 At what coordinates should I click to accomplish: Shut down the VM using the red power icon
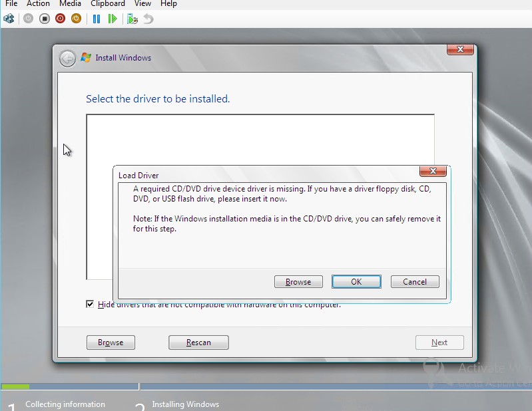[x=60, y=19]
